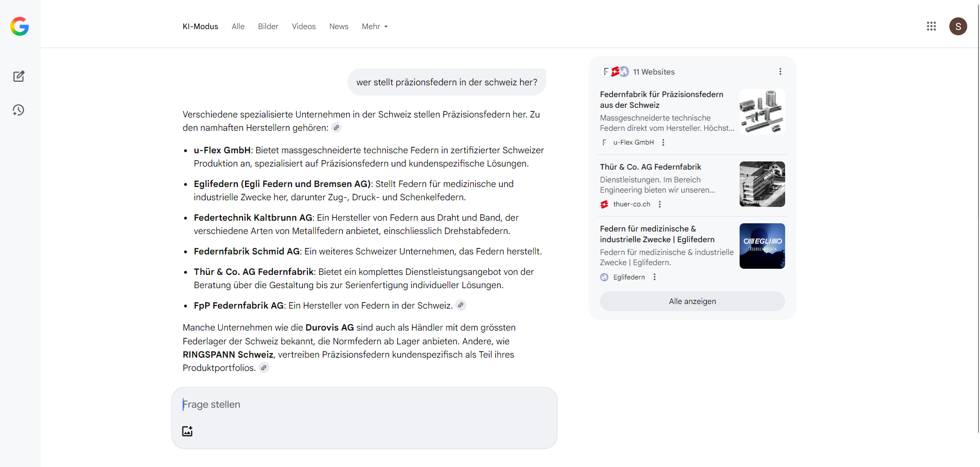
Task: Open 'Federnfabrik für Präzisionsfedern aus der Schweiz' result
Action: click(x=661, y=100)
